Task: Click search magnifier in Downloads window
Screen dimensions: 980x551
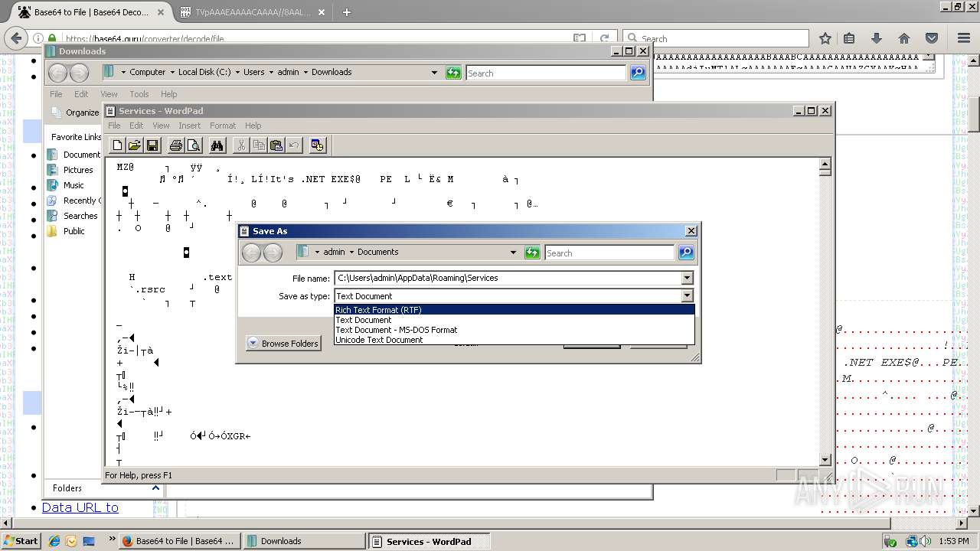Action: coord(638,73)
